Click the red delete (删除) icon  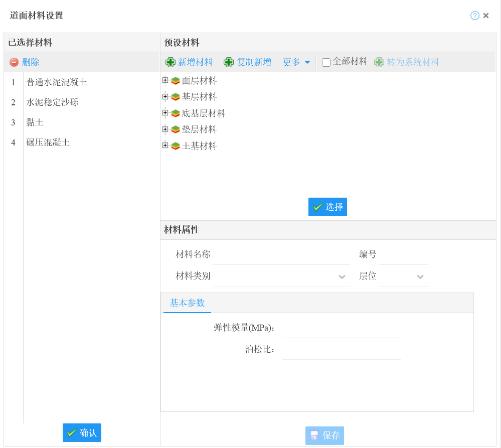coord(14,62)
